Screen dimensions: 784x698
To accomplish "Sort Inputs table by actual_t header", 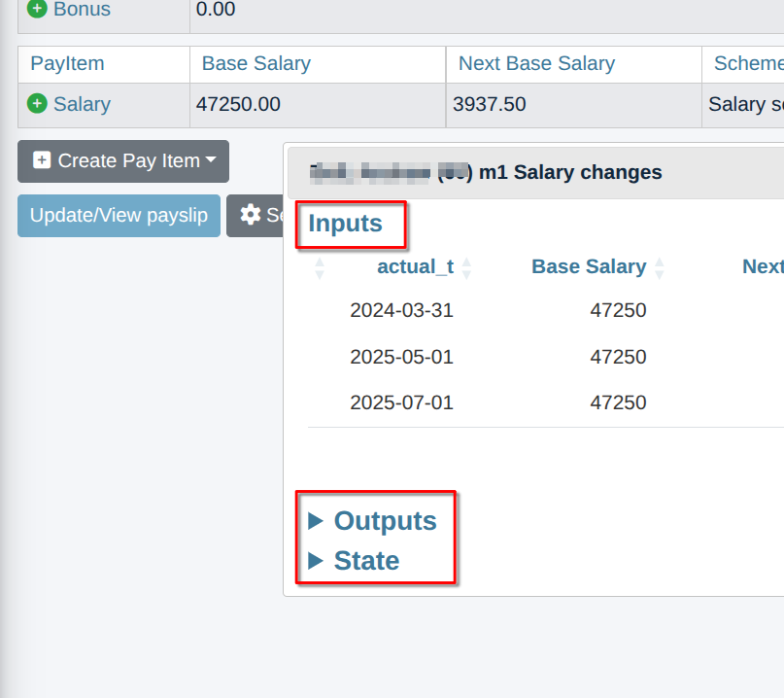I will (415, 266).
